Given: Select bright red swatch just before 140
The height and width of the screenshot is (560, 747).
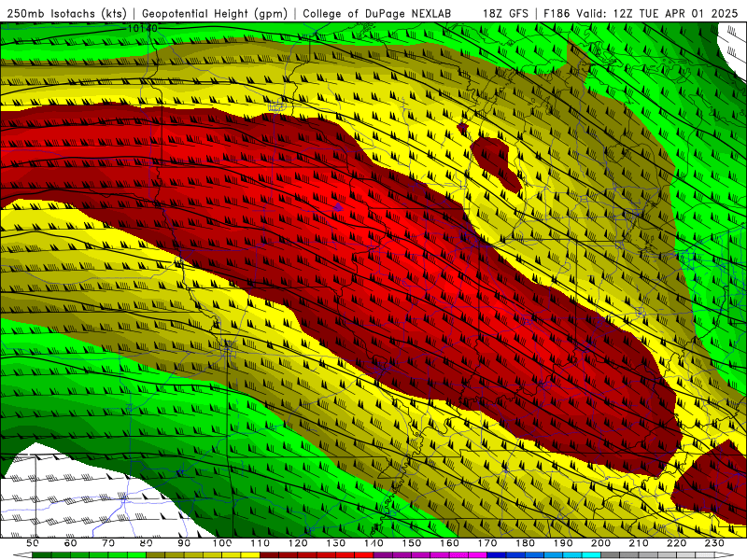Looking at the screenshot, I should point(364,555).
